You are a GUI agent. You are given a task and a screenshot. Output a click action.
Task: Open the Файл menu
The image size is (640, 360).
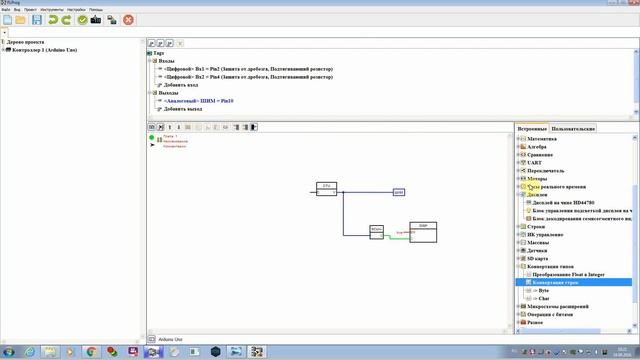click(x=6, y=9)
